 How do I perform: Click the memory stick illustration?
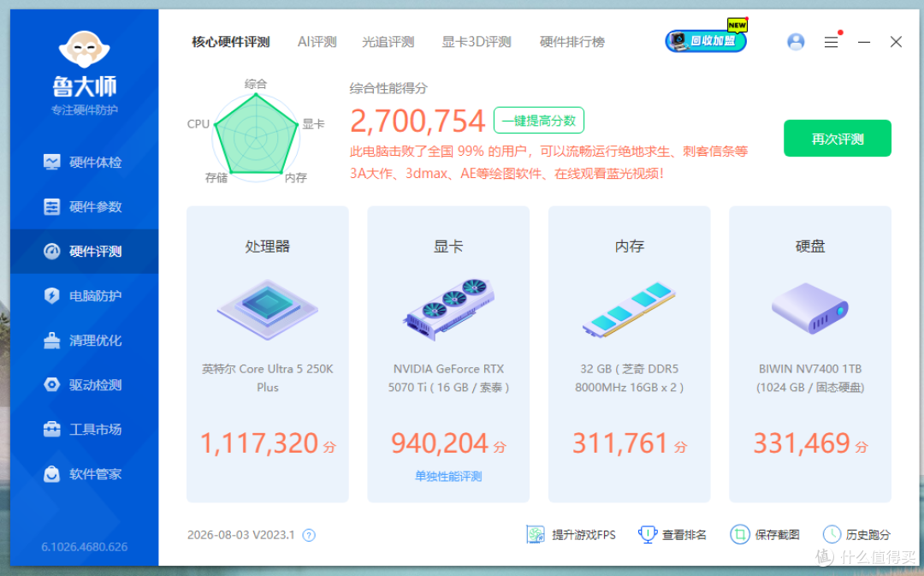630,309
